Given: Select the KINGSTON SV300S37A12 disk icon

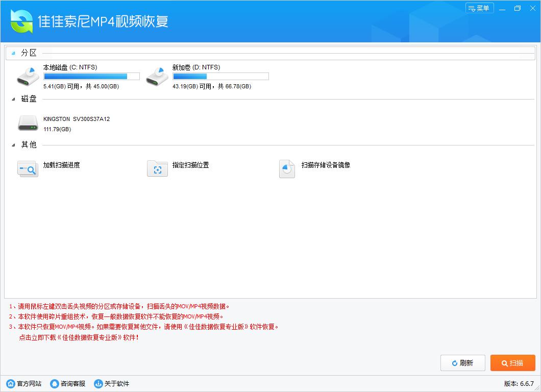Looking at the screenshot, I should (x=28, y=122).
